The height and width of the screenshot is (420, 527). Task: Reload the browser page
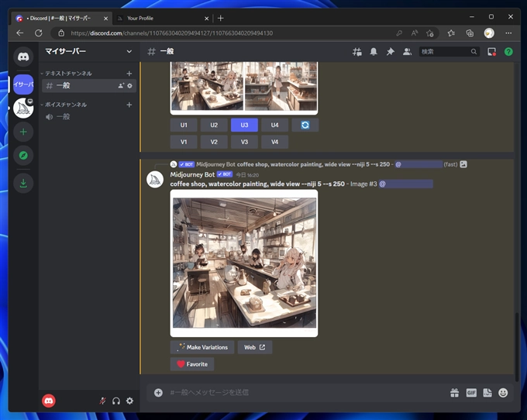tap(39, 33)
